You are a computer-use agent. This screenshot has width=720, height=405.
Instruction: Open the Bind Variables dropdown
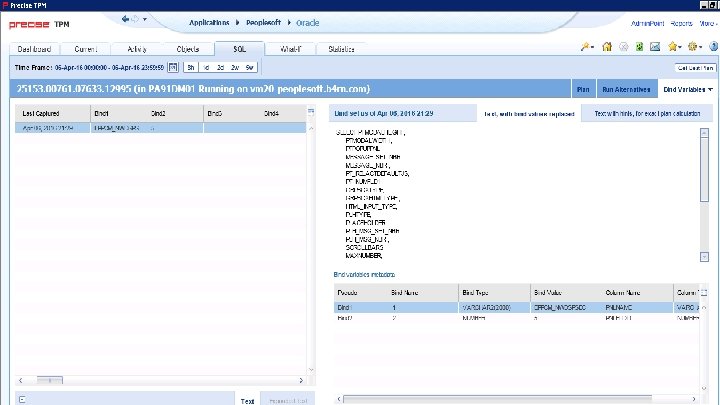tap(688, 90)
